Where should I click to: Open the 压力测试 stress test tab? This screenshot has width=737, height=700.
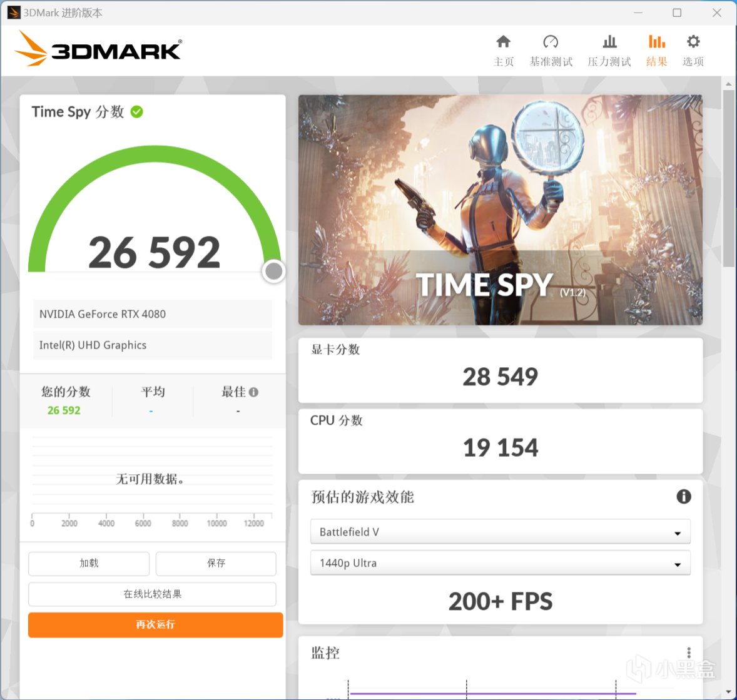609,51
